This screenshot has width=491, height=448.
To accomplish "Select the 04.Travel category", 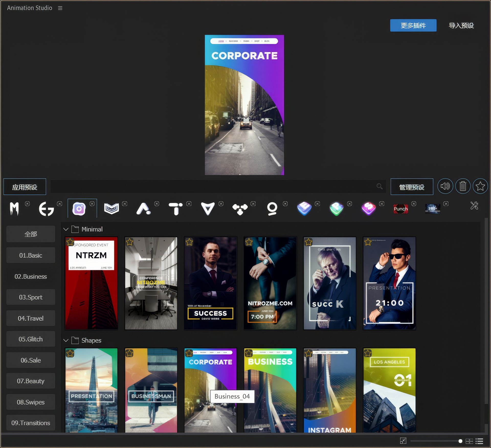I will pos(31,318).
